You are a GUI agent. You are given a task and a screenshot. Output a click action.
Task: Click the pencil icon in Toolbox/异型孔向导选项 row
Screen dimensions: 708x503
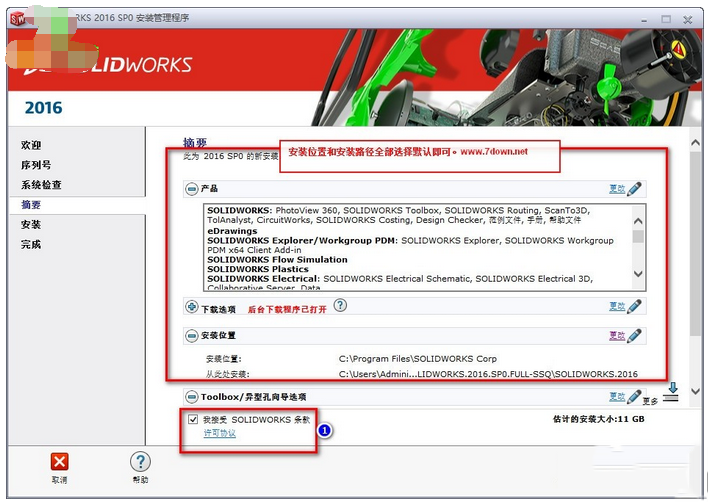[634, 397]
